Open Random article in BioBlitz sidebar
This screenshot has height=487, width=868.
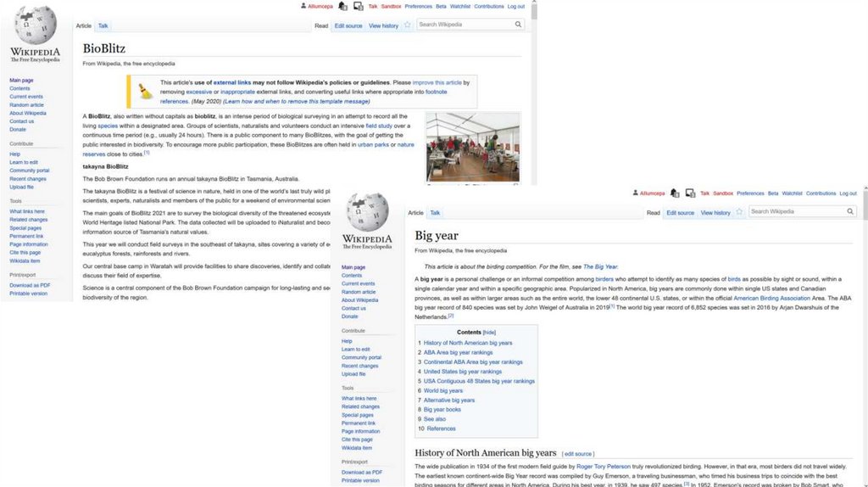tap(26, 104)
